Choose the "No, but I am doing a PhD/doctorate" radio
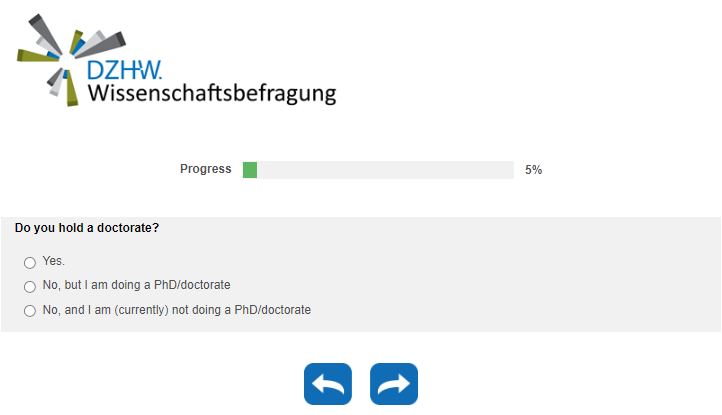This screenshot has height=415, width=722. point(30,286)
